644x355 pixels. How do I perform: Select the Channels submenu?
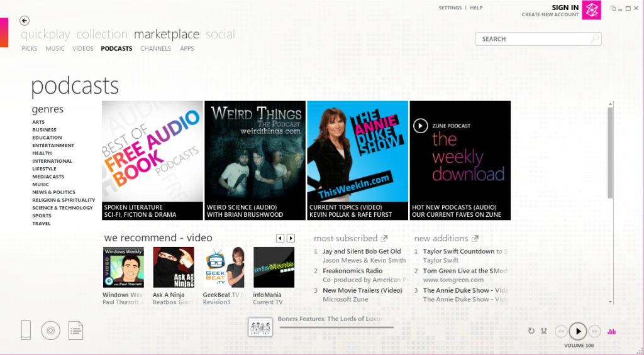coord(156,48)
